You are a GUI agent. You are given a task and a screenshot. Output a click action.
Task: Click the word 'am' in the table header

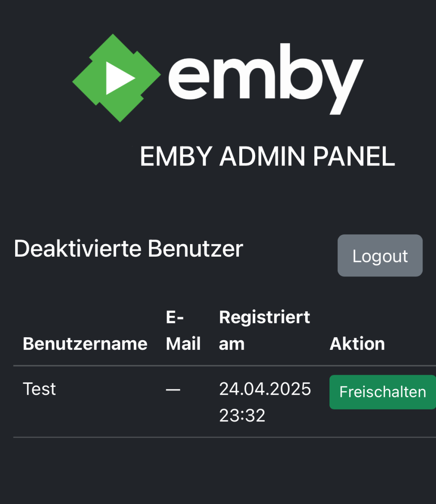click(x=232, y=344)
